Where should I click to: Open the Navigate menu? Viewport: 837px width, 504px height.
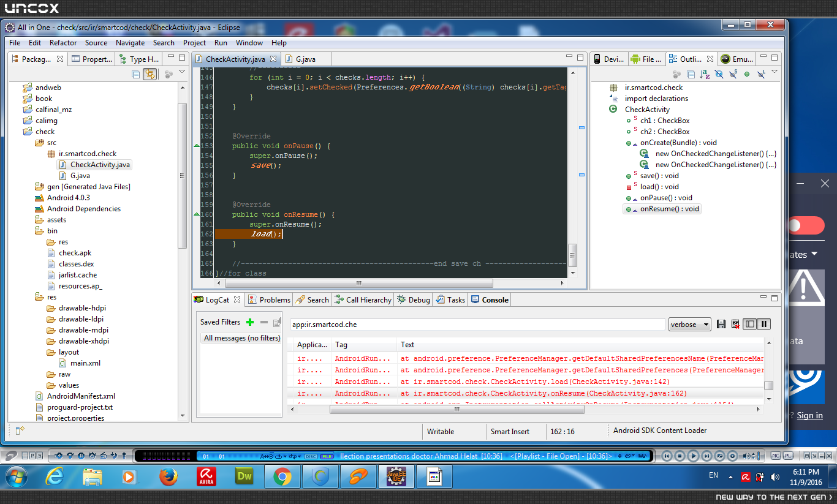point(131,43)
